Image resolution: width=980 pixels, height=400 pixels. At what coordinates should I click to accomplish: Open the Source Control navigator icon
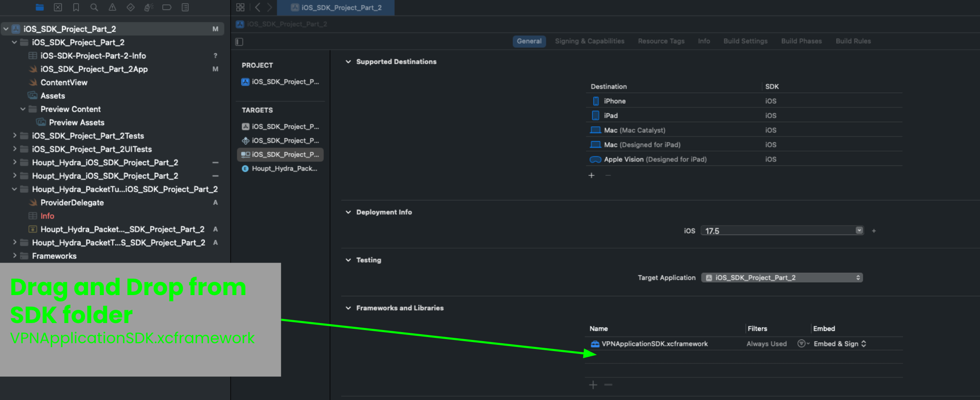click(58, 7)
